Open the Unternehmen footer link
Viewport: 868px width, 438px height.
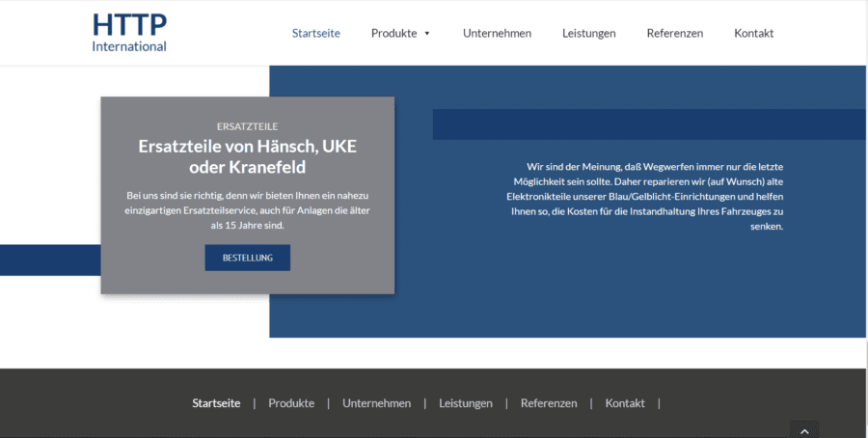(x=377, y=403)
